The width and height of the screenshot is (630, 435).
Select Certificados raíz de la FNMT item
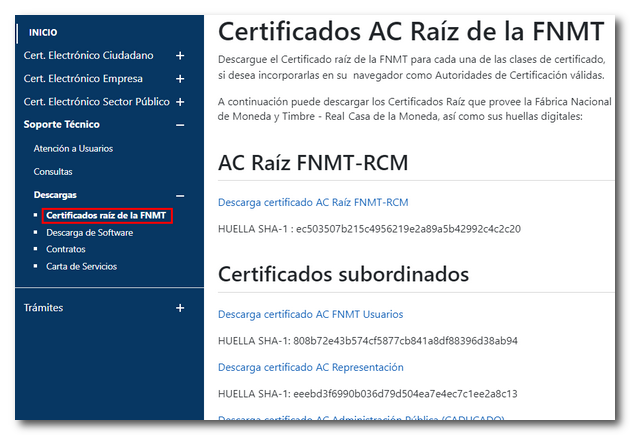coord(106,215)
